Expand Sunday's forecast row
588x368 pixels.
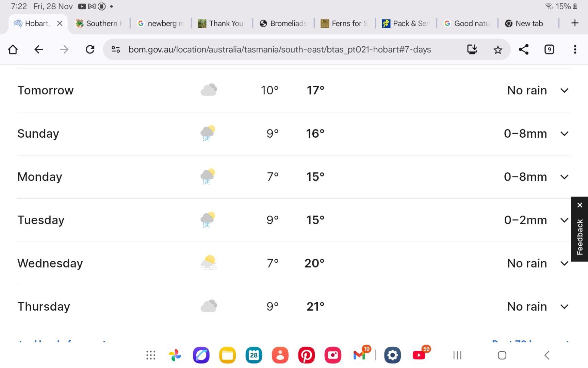coord(564,134)
